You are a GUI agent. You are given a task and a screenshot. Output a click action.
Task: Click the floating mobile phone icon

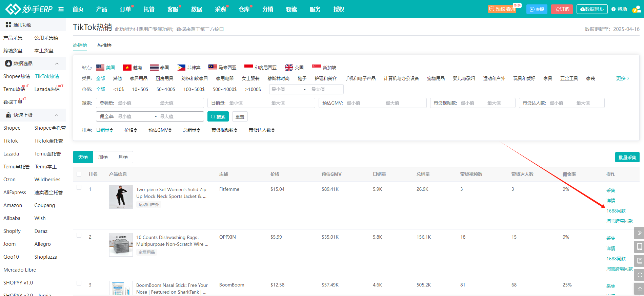pyautogui.click(x=639, y=247)
